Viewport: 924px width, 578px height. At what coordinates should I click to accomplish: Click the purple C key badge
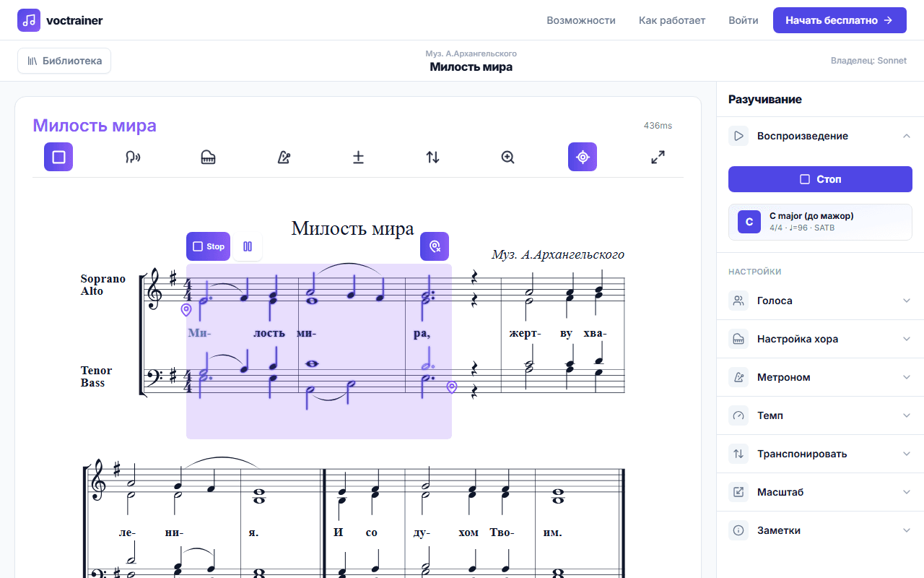pos(749,222)
